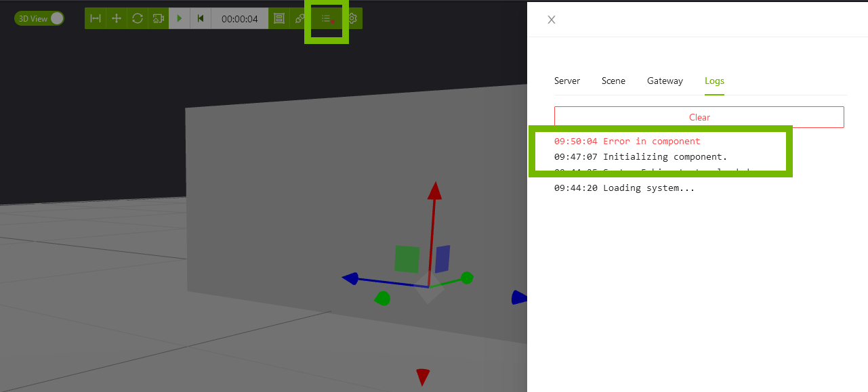Screen dimensions: 868x392
Task: Select the Logs tab
Action: [714, 81]
